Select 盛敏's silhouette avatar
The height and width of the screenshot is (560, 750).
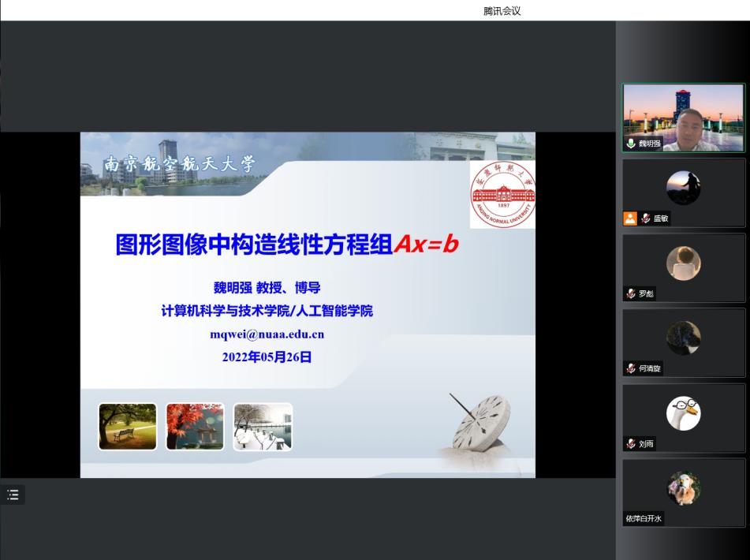(683, 187)
